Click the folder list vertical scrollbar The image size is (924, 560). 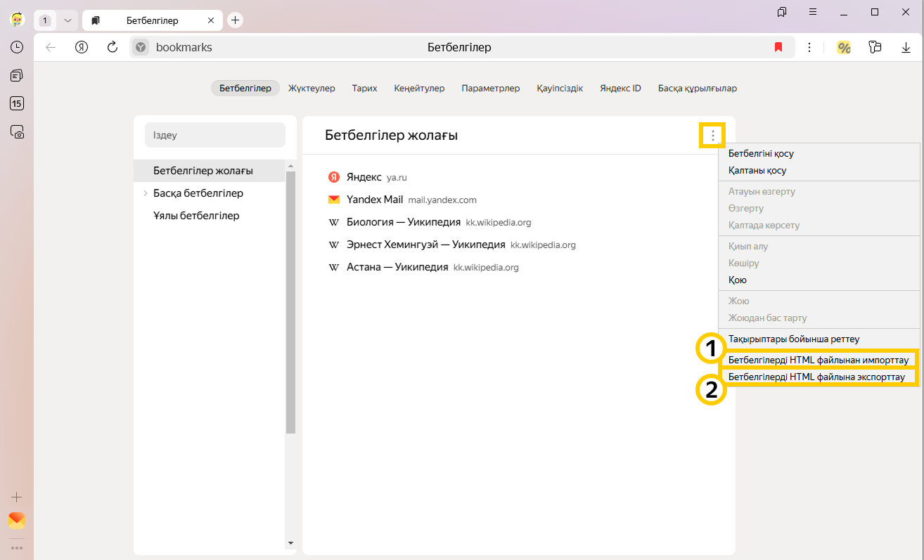pyautogui.click(x=290, y=302)
